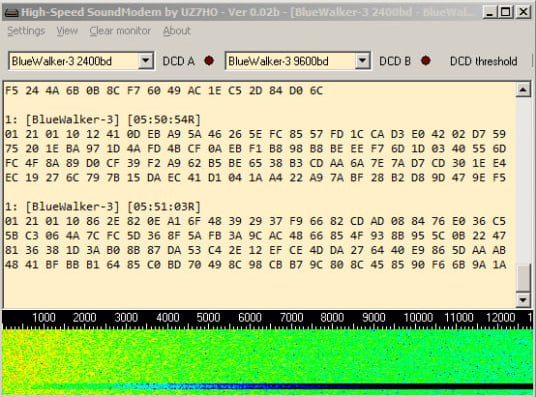Click the 6000 Hz mark on frequency scale

tap(250, 318)
